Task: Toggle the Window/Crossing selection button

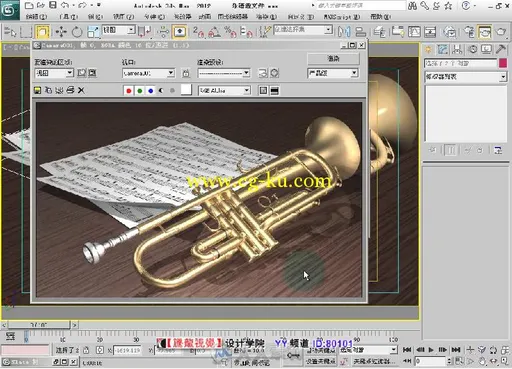Action: (x=43, y=32)
